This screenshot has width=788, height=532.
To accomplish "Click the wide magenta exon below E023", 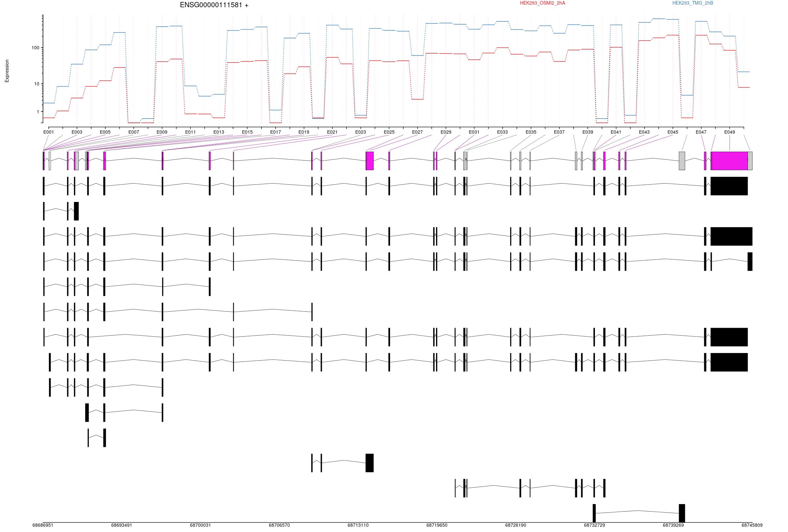I will [x=370, y=161].
